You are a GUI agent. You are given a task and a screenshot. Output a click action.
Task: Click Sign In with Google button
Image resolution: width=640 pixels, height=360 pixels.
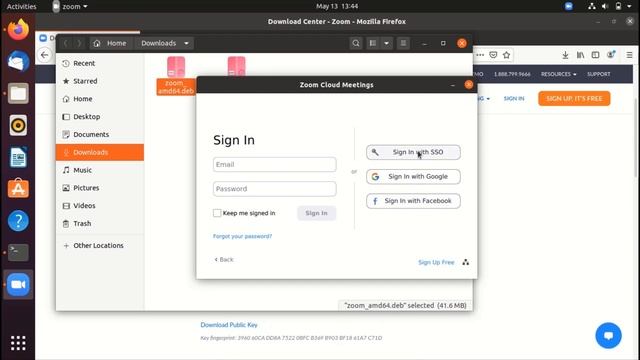(413, 177)
